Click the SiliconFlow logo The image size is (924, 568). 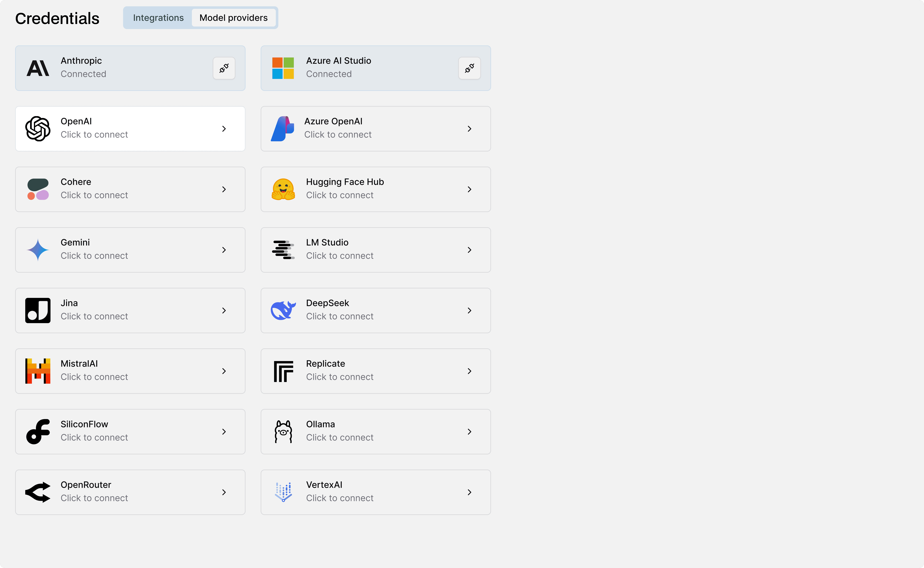click(x=38, y=432)
